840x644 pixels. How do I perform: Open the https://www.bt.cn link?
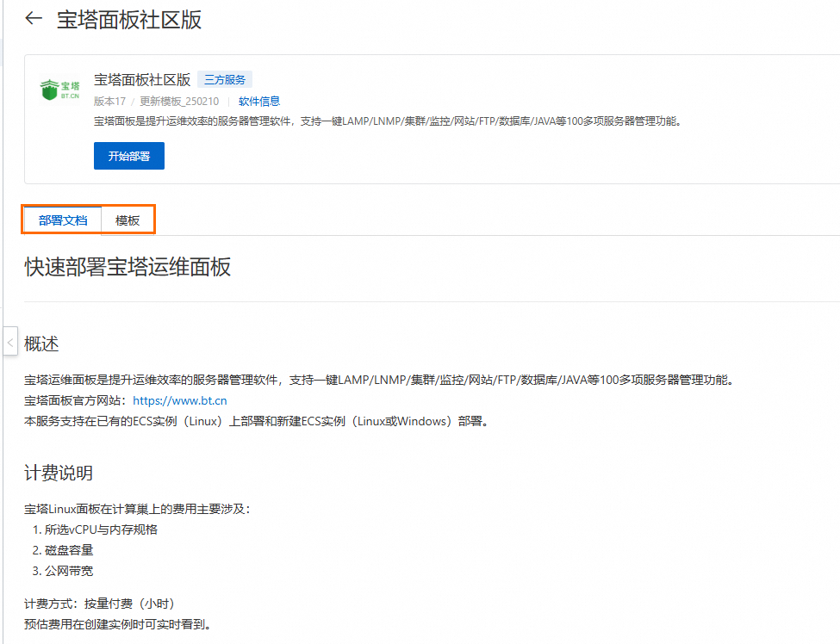tap(180, 400)
